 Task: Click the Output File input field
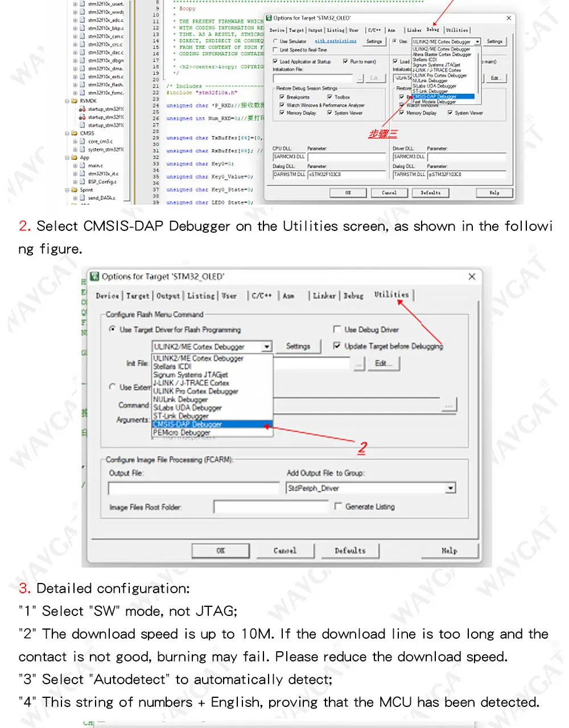(x=193, y=488)
